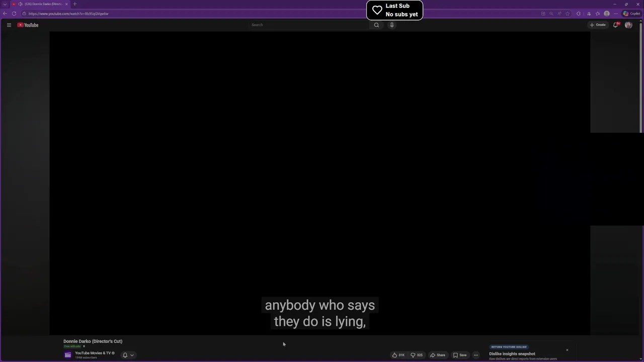Open YouTube account avatar menu
Screen dimensions: 644x362
click(x=628, y=25)
